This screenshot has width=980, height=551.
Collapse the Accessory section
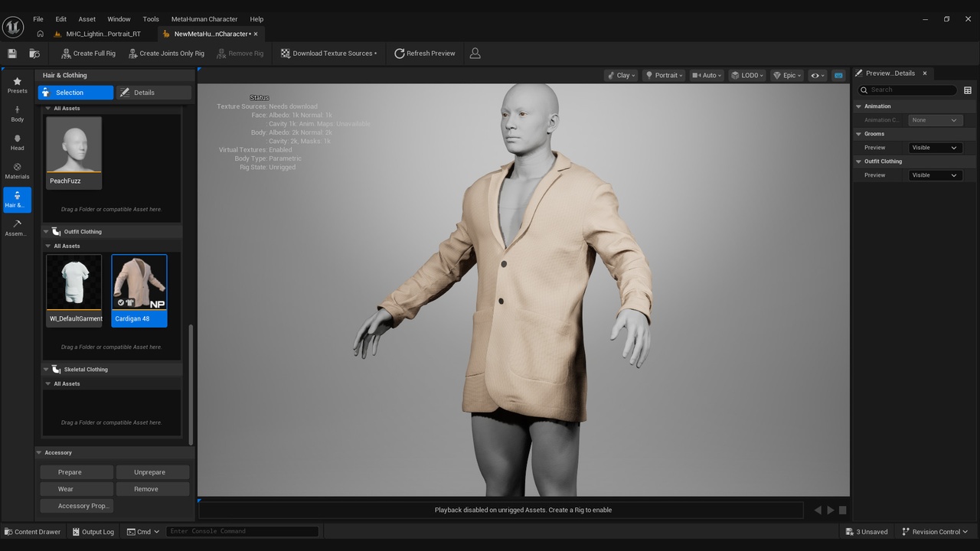tap(39, 452)
